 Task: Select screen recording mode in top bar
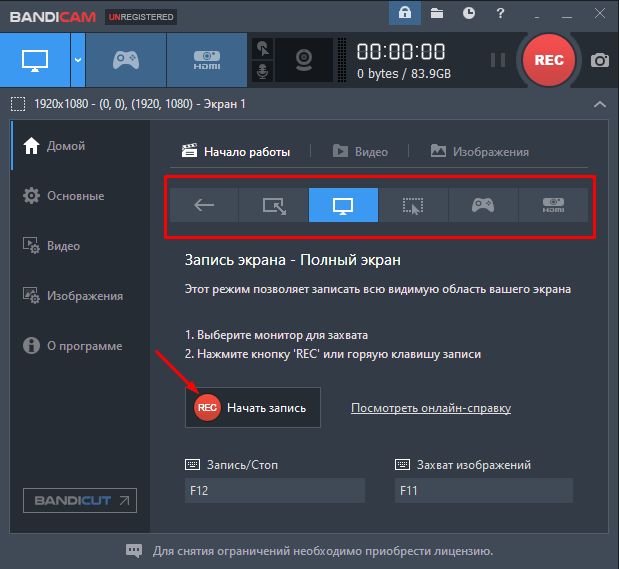point(35,60)
